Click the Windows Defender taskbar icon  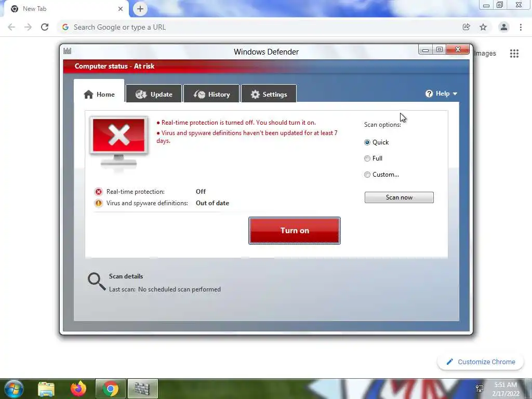[x=142, y=389]
